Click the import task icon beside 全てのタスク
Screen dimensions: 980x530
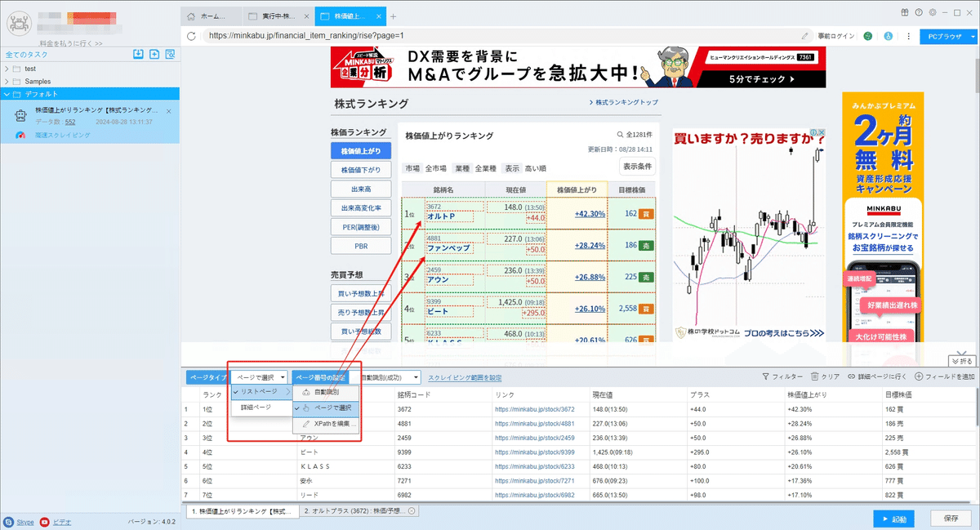point(139,55)
